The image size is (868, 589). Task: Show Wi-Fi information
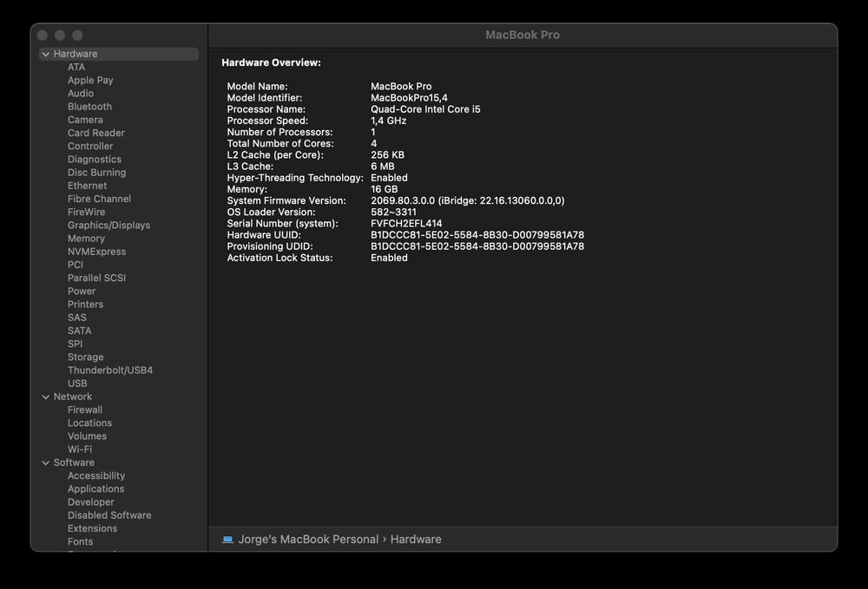click(x=80, y=449)
